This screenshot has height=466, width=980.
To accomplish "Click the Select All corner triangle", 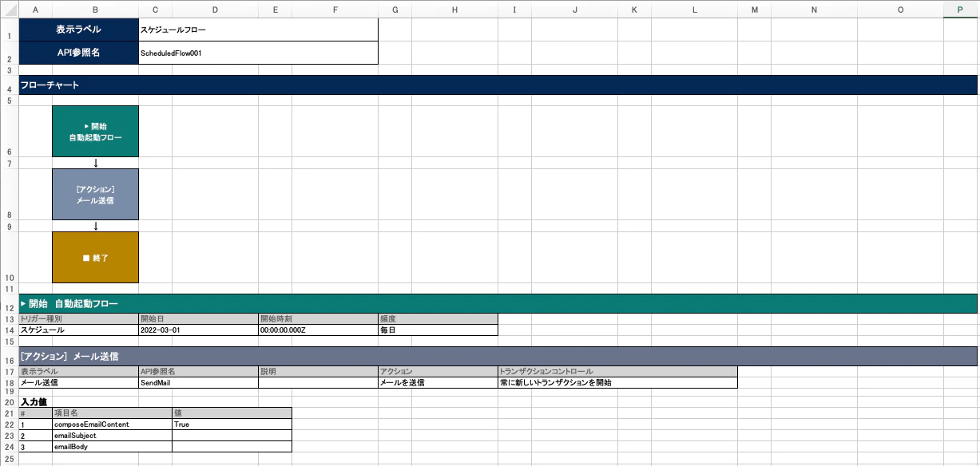I will point(8,10).
